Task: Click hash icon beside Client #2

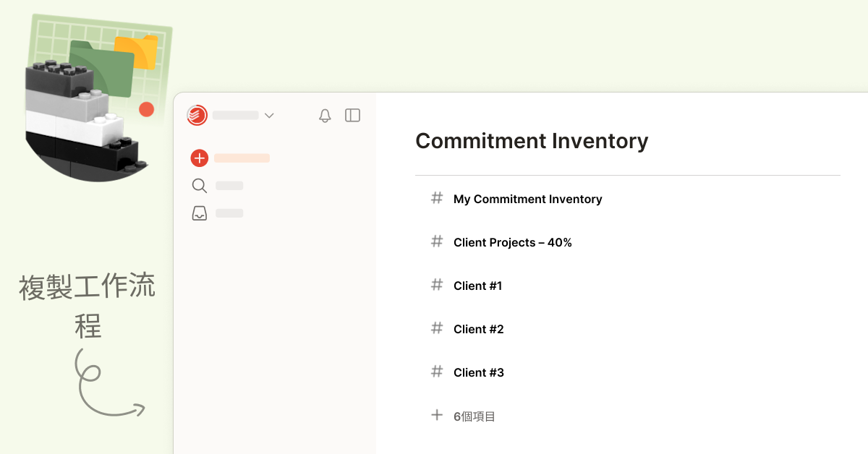Action: point(437,328)
